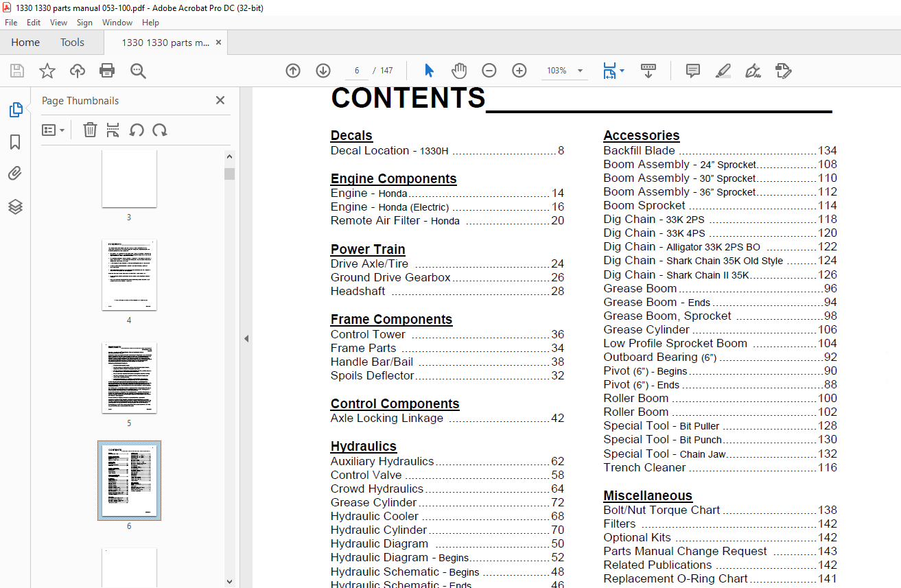Open thumbnails options dropdown menu

(53, 130)
